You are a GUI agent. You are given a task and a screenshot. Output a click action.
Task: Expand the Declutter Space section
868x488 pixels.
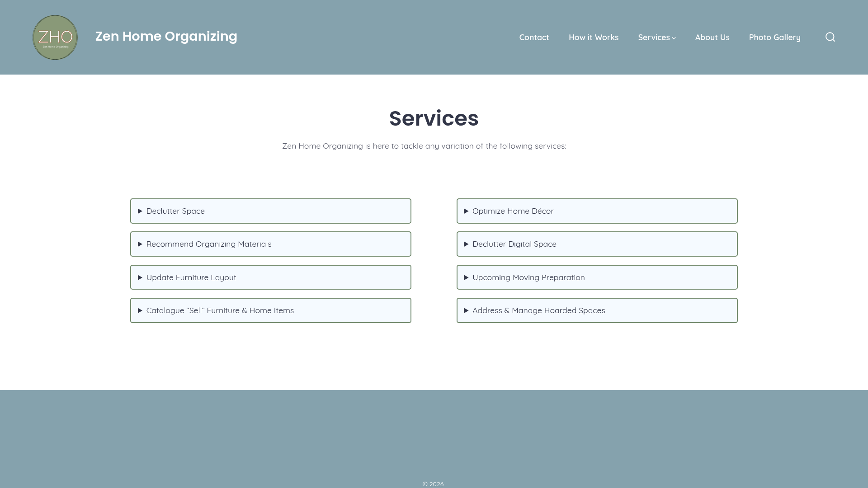pos(271,211)
